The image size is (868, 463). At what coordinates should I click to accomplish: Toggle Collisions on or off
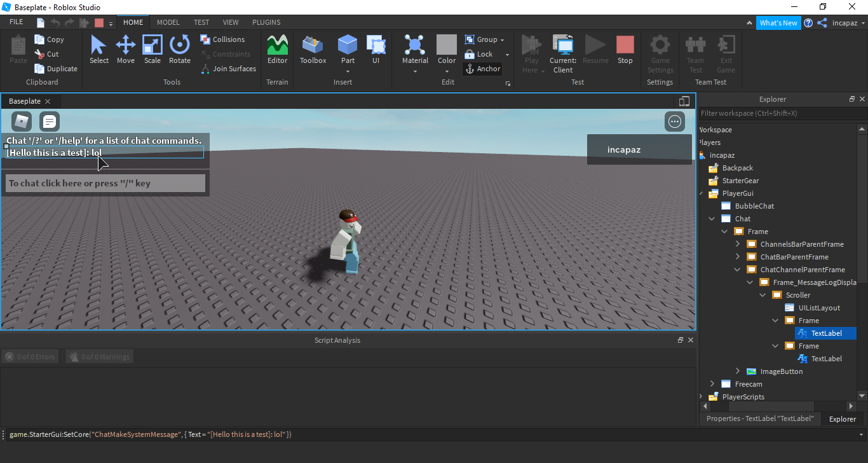[222, 39]
